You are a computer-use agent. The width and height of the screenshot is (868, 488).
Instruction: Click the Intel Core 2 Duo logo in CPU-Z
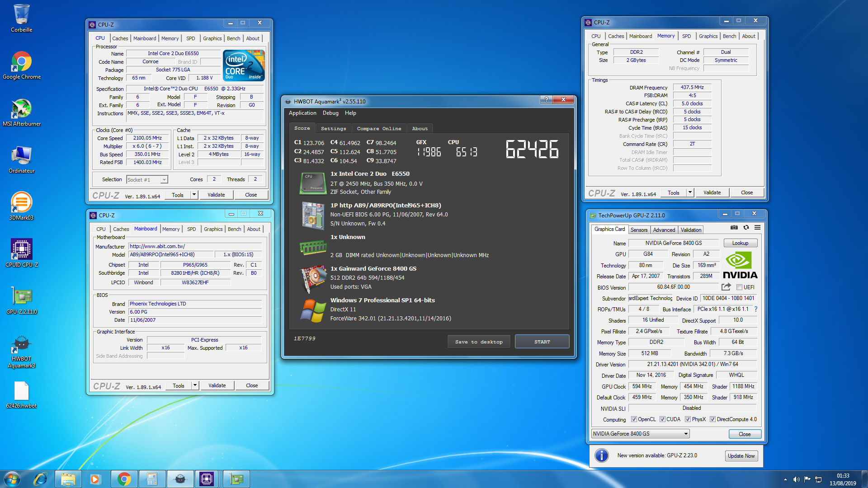pyautogui.click(x=244, y=66)
